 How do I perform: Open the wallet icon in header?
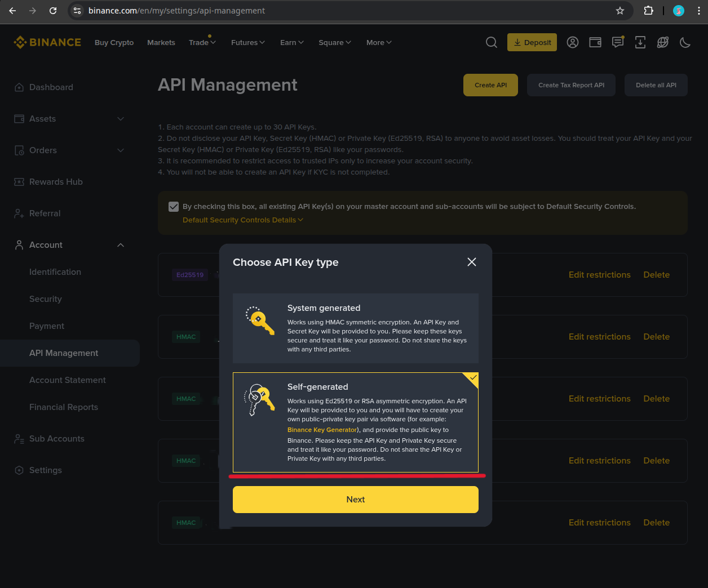pyautogui.click(x=595, y=42)
